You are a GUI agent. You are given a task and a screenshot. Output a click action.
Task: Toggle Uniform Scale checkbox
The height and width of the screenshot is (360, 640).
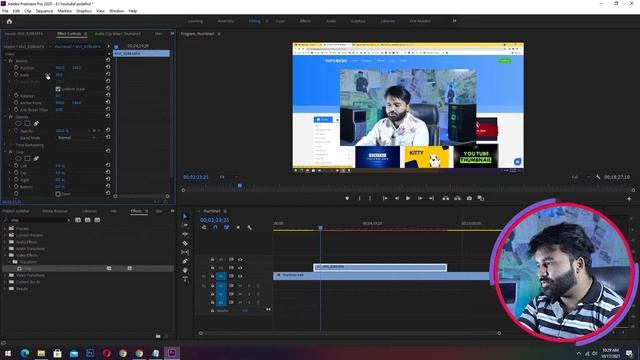pos(58,89)
